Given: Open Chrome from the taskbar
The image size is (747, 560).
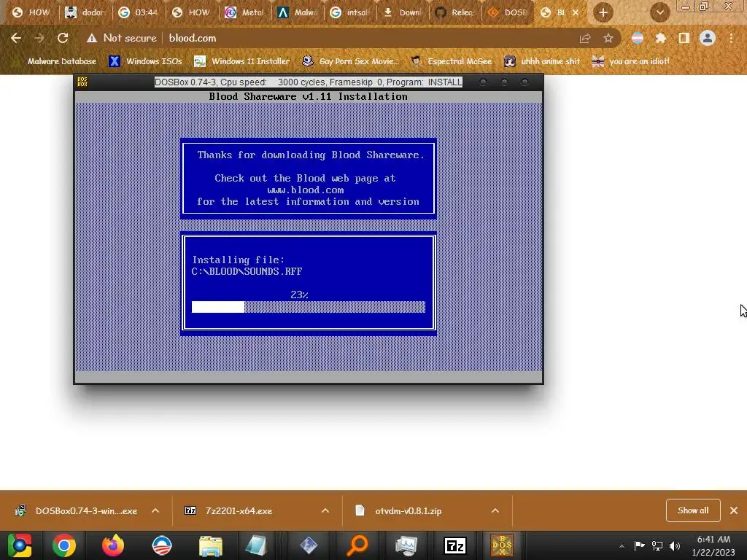Looking at the screenshot, I should coord(64,545).
